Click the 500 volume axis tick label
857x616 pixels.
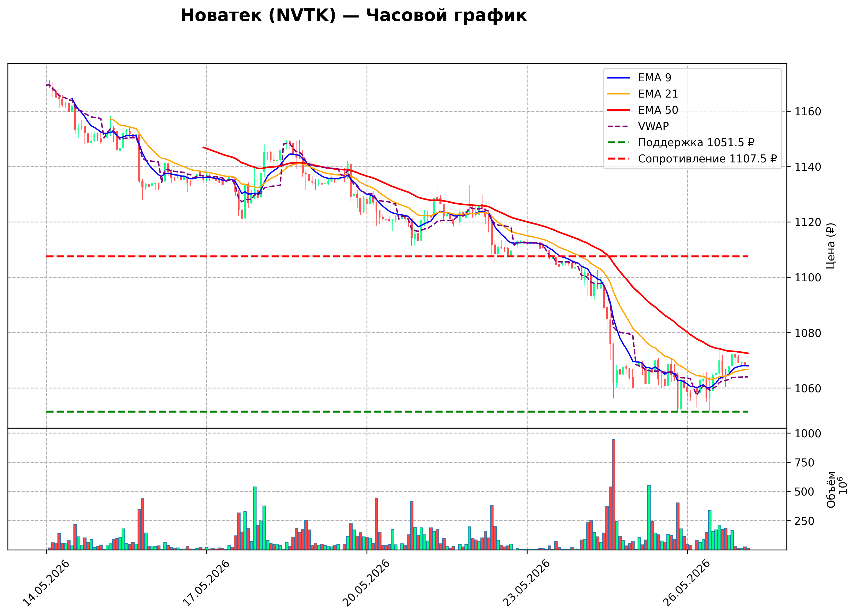click(x=804, y=492)
